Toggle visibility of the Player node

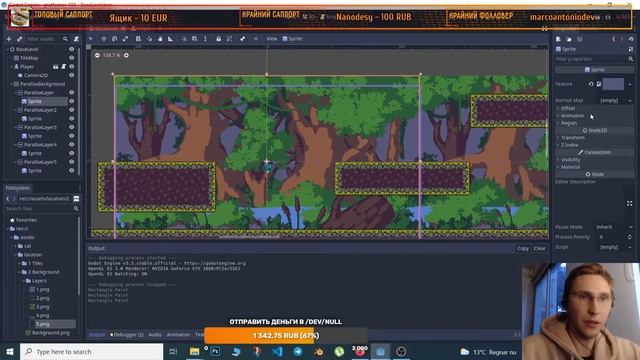71,67
